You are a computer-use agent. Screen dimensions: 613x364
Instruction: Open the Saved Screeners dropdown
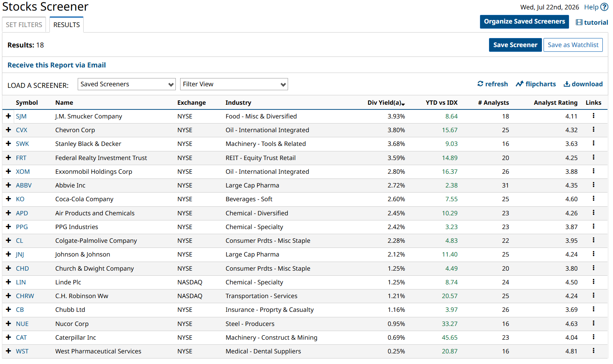click(126, 84)
